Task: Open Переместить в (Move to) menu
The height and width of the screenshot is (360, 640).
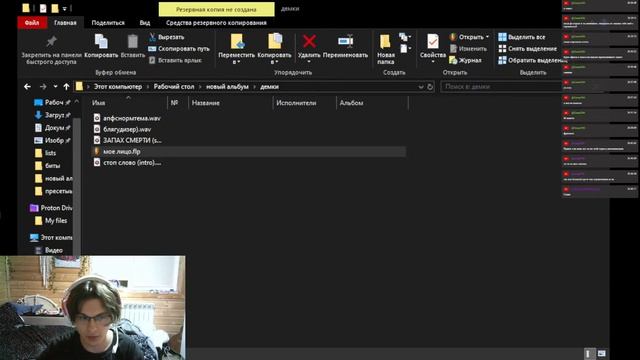Action: (237, 49)
